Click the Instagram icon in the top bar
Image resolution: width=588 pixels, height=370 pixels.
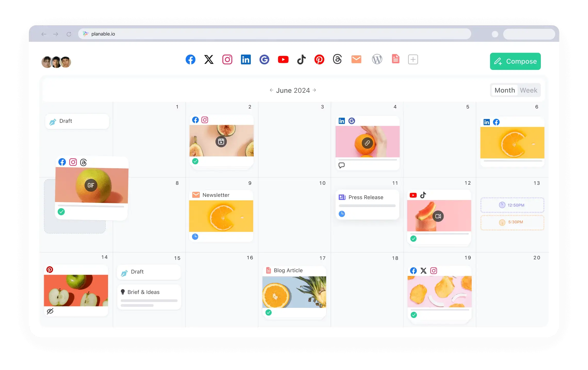pos(227,59)
